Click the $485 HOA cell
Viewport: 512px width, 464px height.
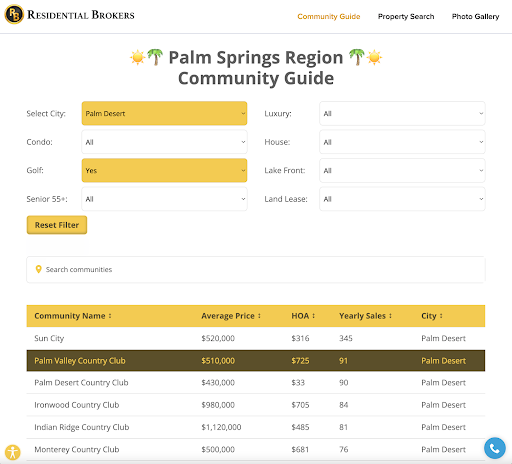pyautogui.click(x=300, y=427)
